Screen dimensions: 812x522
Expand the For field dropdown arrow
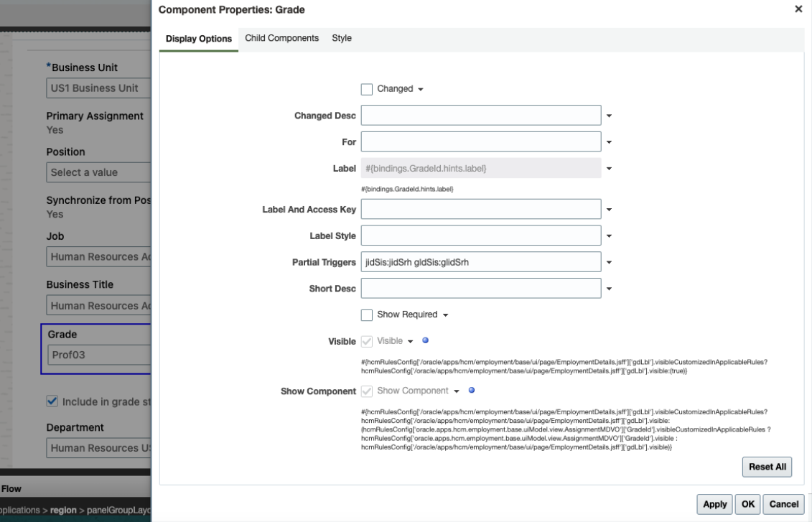[x=611, y=141]
